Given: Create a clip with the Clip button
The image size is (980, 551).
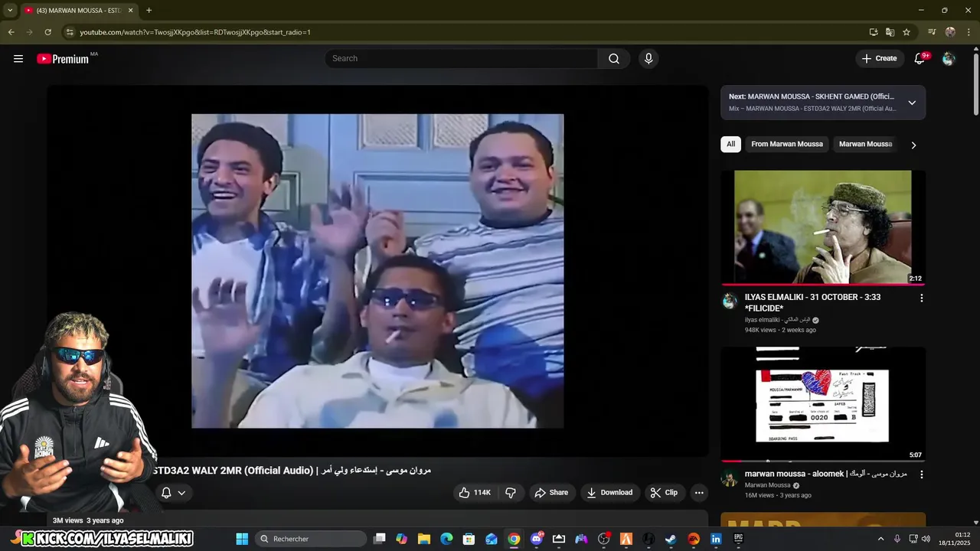Looking at the screenshot, I should coord(665,492).
